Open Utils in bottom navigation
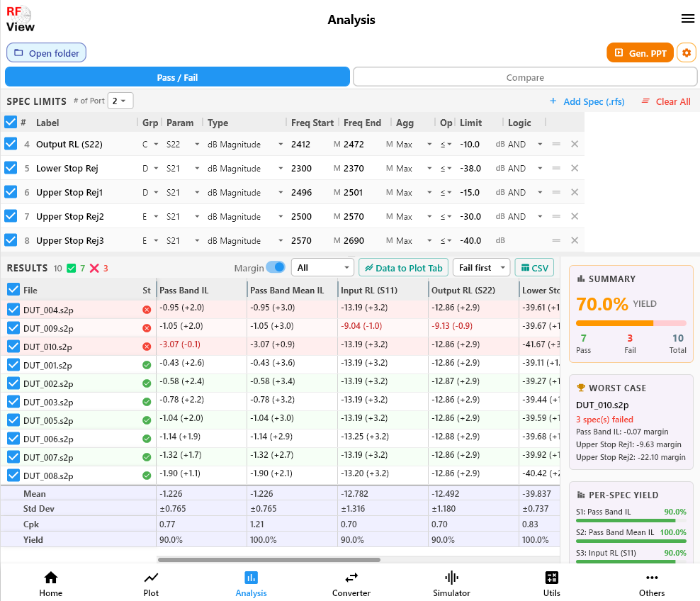The height and width of the screenshot is (601, 700). 551,584
